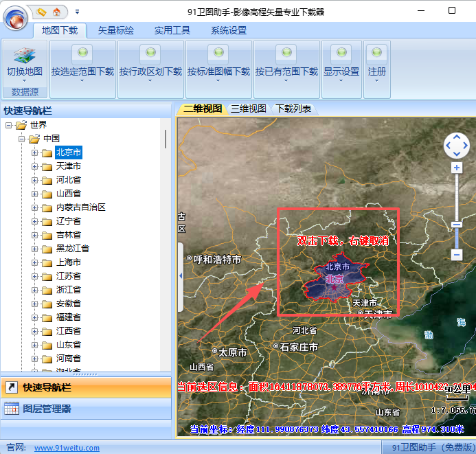This screenshot has width=476, height=454.
Task: Click the folder icon beside 山西省
Action: tap(47, 194)
